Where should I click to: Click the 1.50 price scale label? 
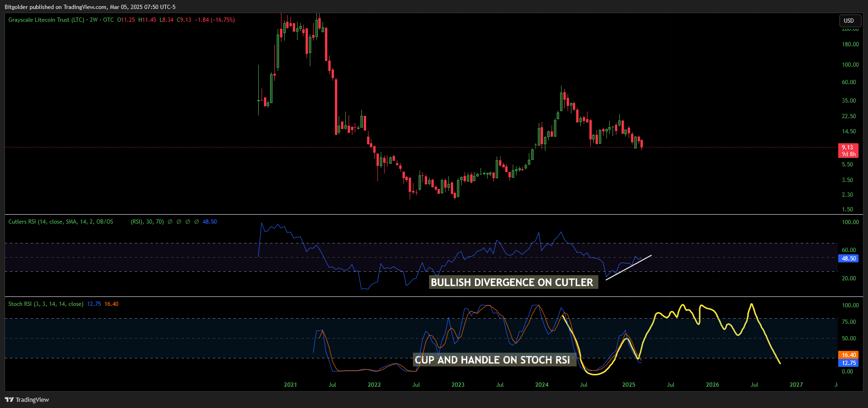847,209
